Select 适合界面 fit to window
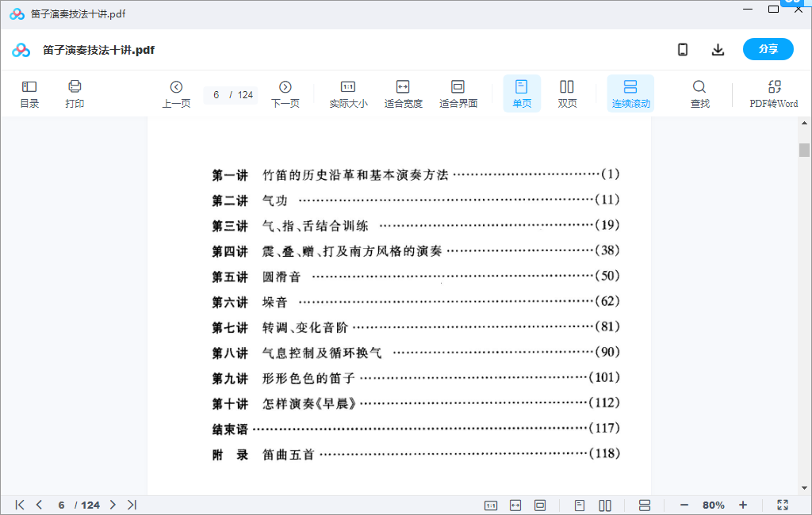The image size is (812, 515). (x=458, y=93)
